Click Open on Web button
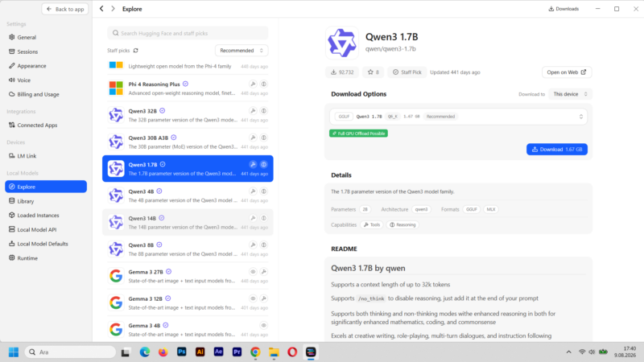This screenshot has width=644, height=362. coord(567,72)
